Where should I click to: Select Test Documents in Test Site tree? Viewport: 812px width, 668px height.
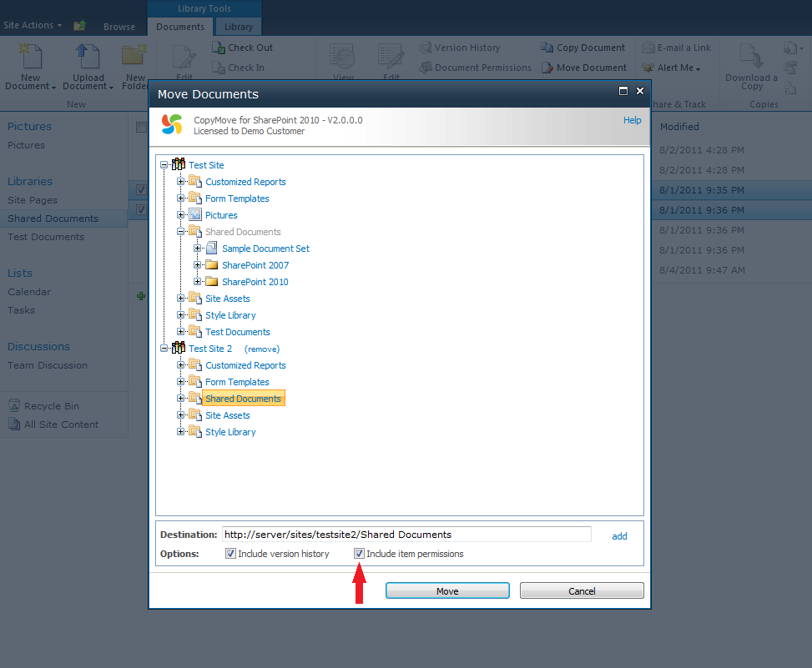[238, 332]
